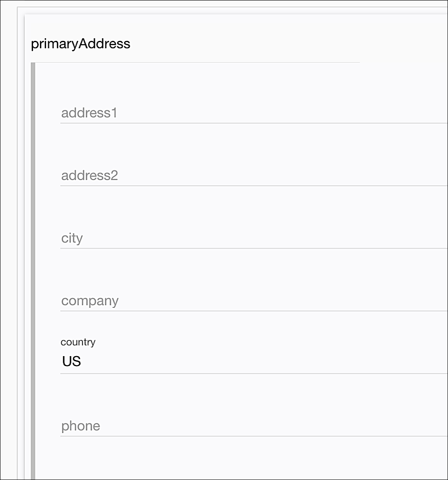448x480 pixels.
Task: Focus the phone input field
Action: tap(252, 427)
